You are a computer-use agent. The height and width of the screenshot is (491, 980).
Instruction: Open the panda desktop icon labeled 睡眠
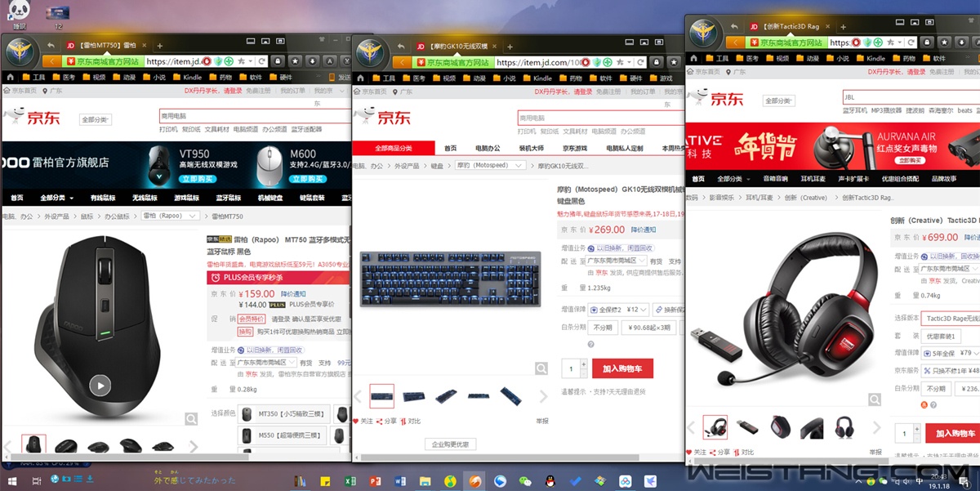point(19,15)
